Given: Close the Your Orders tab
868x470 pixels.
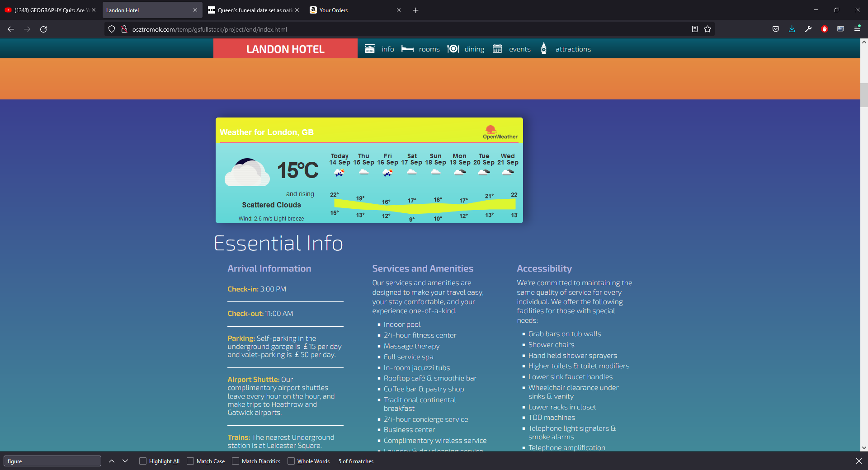Looking at the screenshot, I should tap(399, 10).
